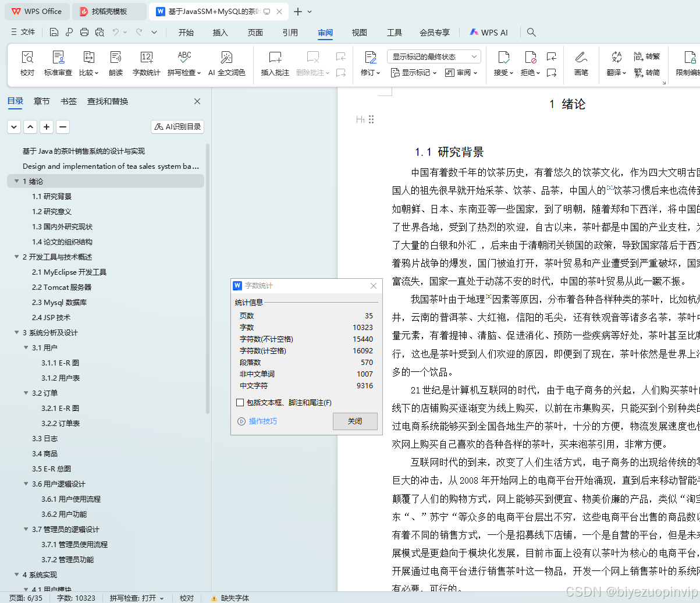Switch to 书签 navigation pane tab
The height and width of the screenshot is (603, 700).
[x=69, y=101]
